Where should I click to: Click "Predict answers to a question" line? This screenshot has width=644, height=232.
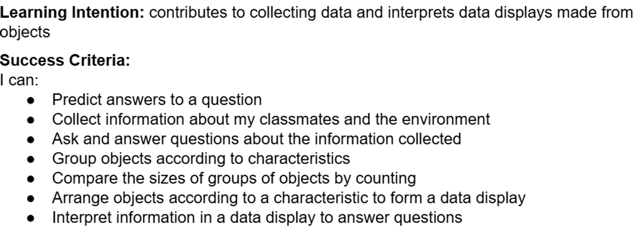pyautogui.click(x=157, y=100)
